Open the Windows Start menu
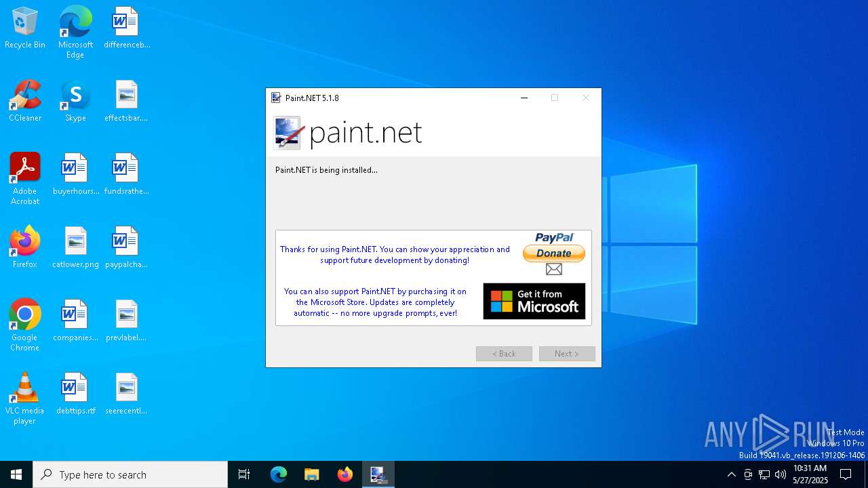The width and height of the screenshot is (868, 488). [16, 474]
